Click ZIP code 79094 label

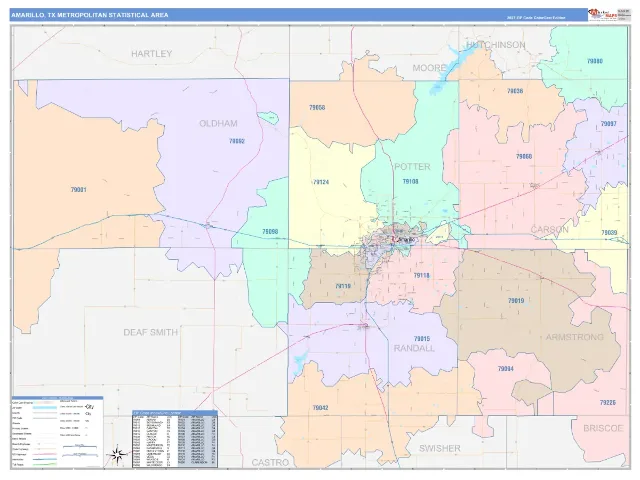pyautogui.click(x=506, y=369)
